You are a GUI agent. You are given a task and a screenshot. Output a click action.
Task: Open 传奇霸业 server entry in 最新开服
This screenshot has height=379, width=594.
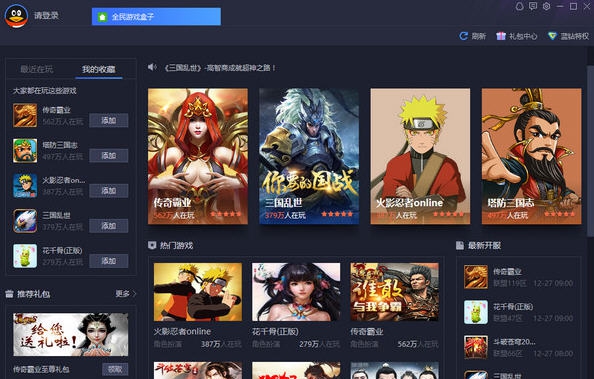point(519,277)
